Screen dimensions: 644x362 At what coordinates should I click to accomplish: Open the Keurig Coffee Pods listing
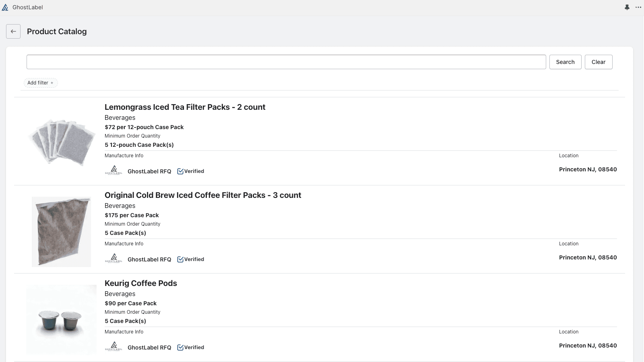pos(140,283)
